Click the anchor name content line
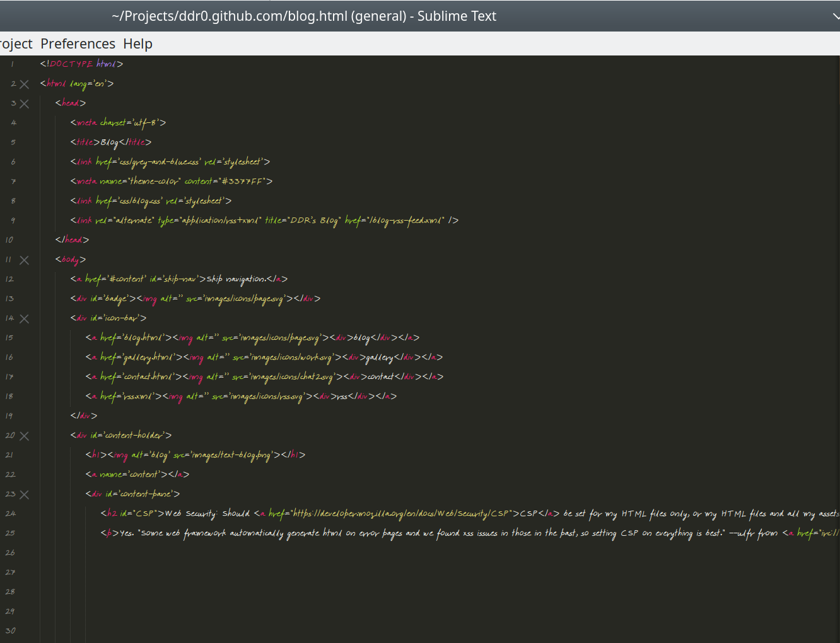 click(137, 474)
